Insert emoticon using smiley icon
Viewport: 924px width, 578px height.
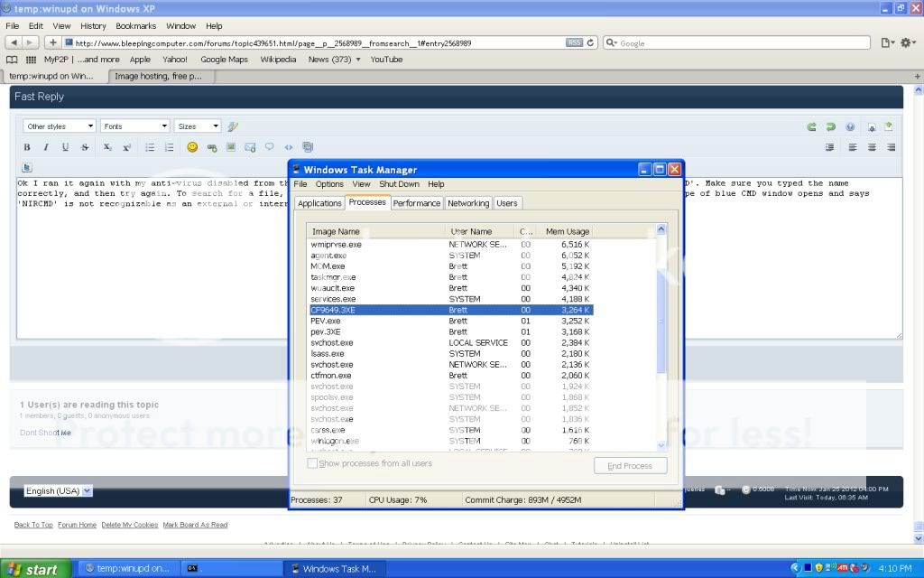(192, 147)
